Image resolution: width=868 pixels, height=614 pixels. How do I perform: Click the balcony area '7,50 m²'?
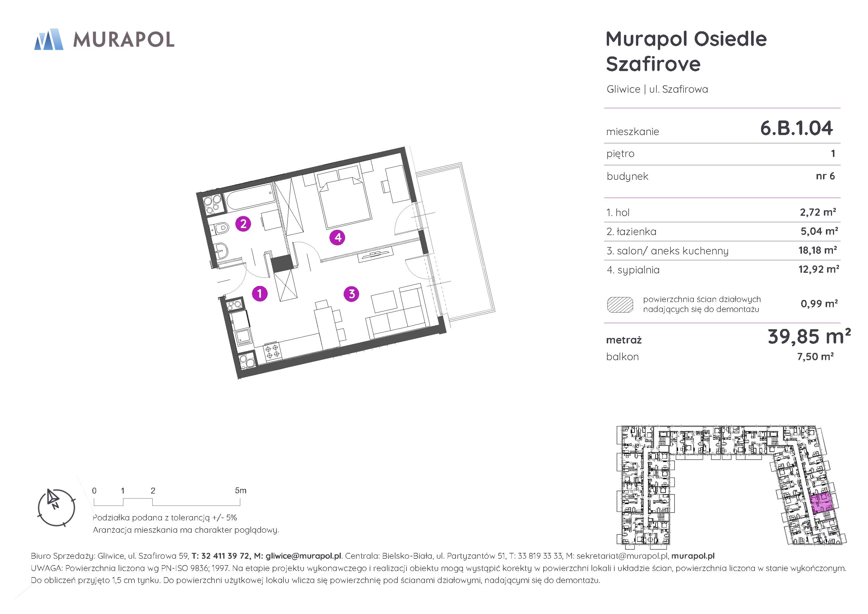coord(815,356)
